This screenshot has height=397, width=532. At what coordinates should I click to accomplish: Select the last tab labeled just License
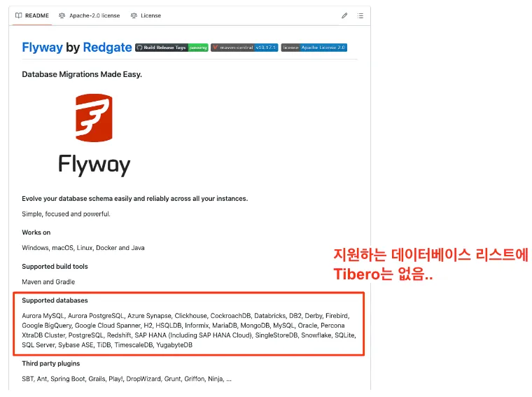click(x=146, y=15)
